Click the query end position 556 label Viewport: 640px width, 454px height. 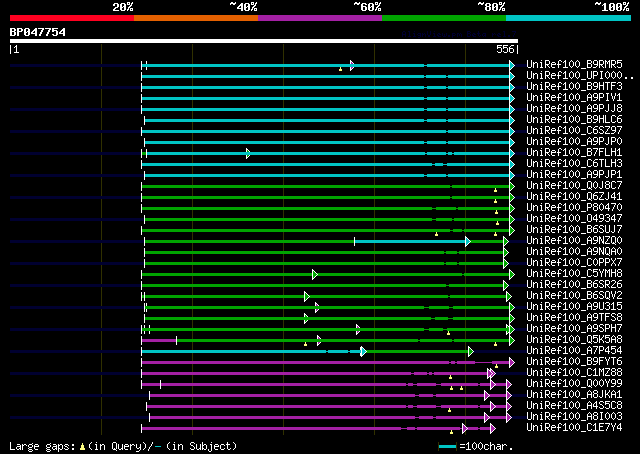coord(505,49)
